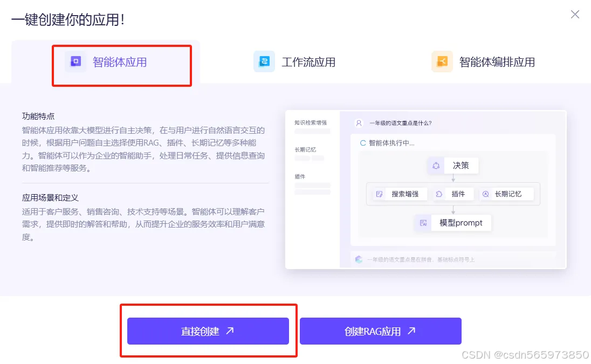Open the 智能体编排应用 tab
591x364 pixels.
click(483, 62)
